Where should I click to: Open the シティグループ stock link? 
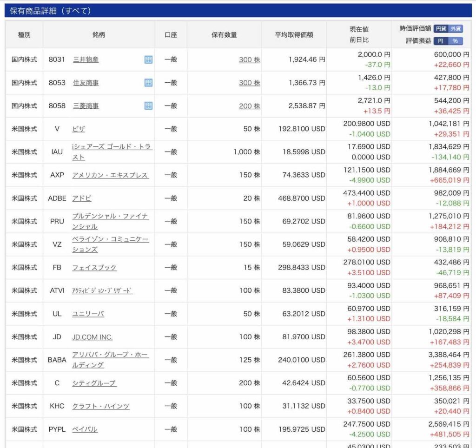(94, 383)
